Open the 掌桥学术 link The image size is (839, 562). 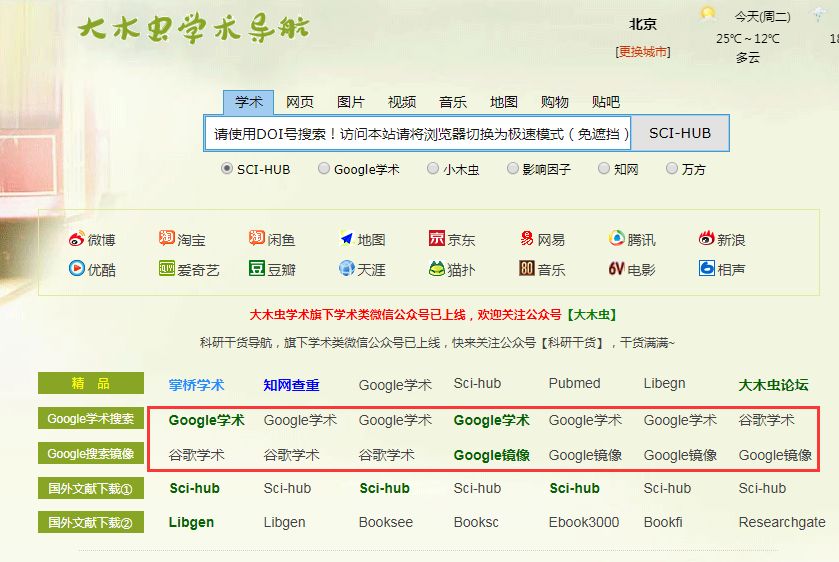[196, 385]
